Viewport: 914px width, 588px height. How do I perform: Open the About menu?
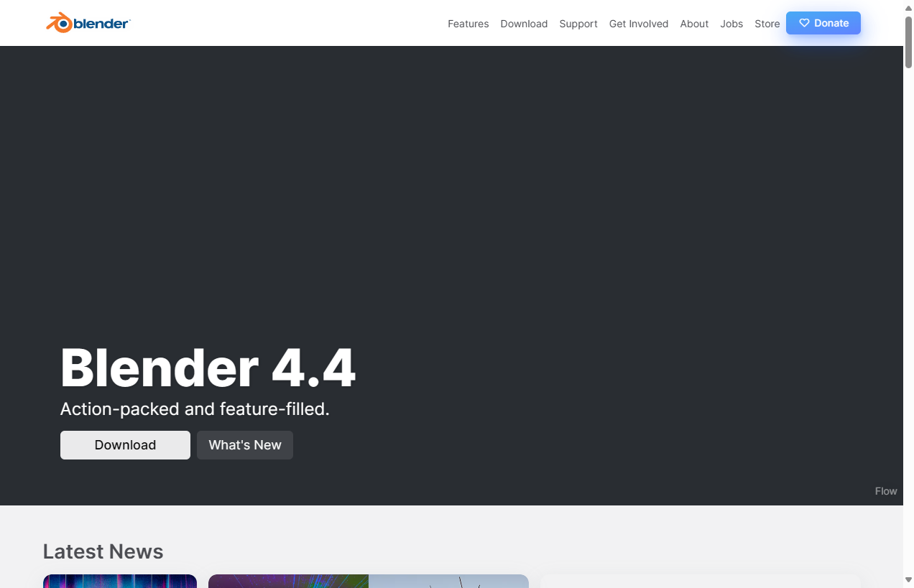tap(694, 24)
